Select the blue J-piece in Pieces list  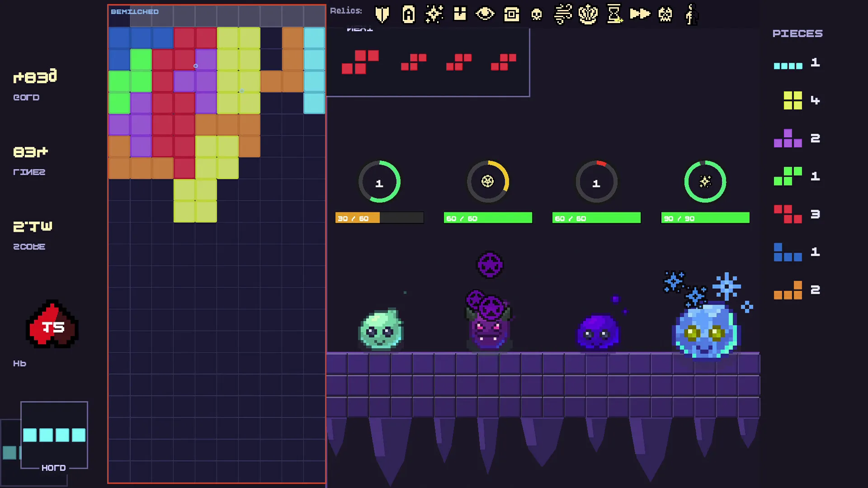pyautogui.click(x=788, y=252)
